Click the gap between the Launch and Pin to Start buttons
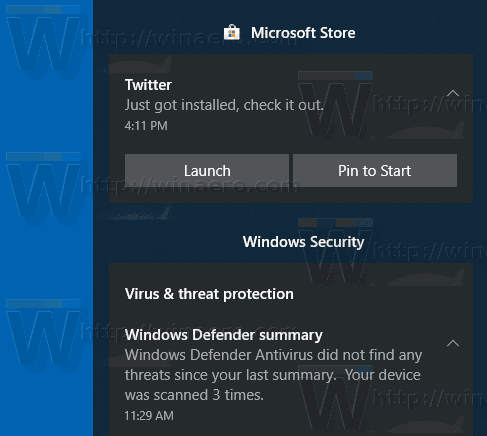 (291, 171)
